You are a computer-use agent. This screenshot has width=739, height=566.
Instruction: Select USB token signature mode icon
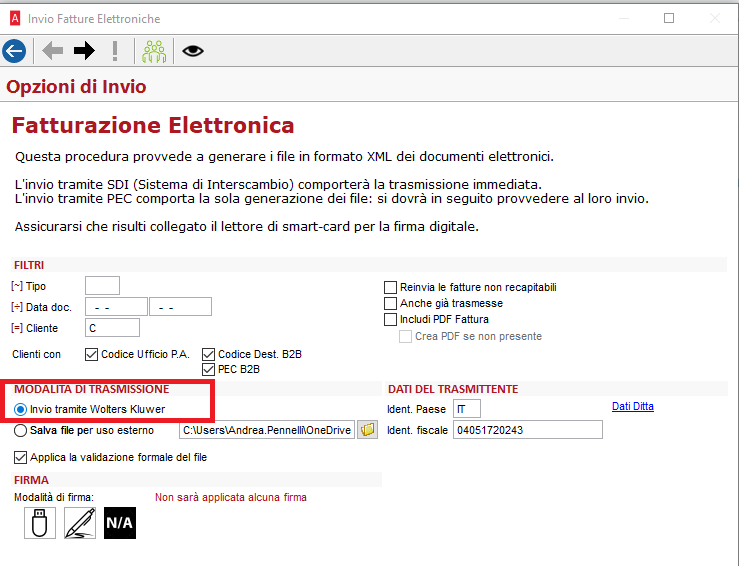pyautogui.click(x=40, y=523)
